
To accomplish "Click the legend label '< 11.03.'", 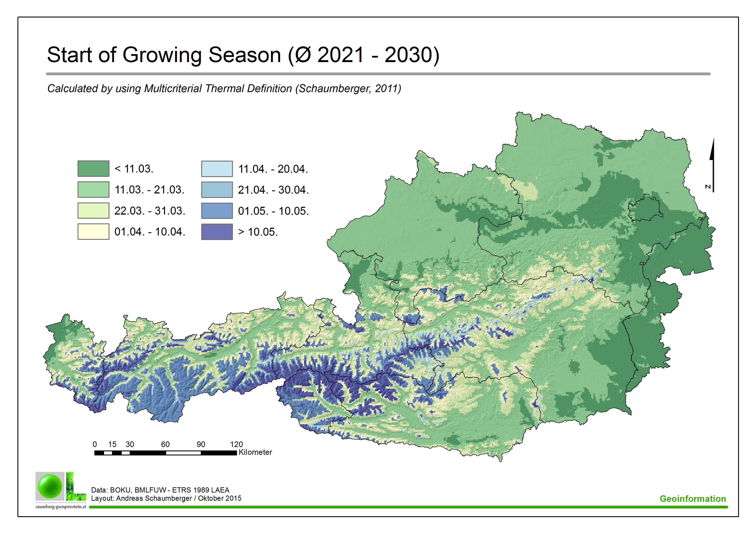I will (134, 169).
